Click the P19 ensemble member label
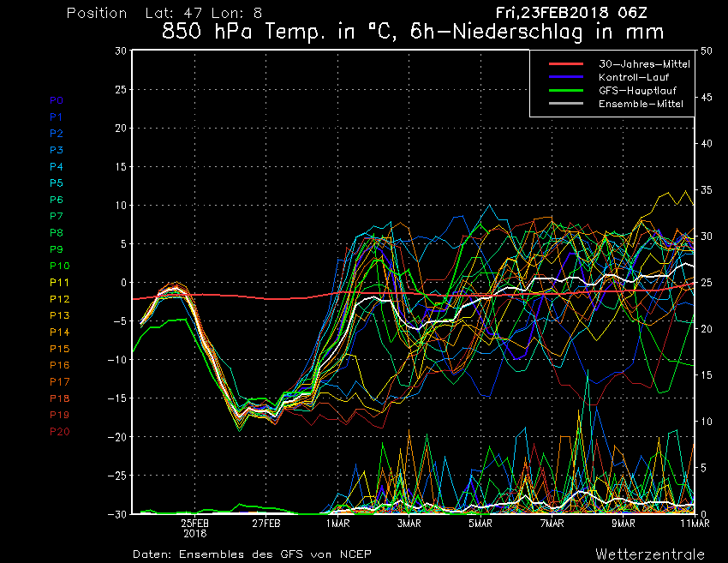This screenshot has width=728, height=563. (x=59, y=415)
